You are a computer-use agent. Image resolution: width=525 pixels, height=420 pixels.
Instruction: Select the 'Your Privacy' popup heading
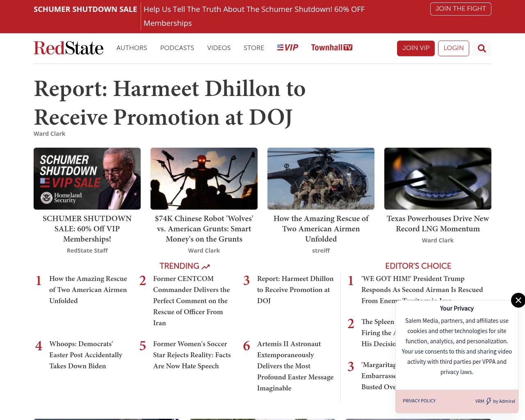tap(457, 308)
